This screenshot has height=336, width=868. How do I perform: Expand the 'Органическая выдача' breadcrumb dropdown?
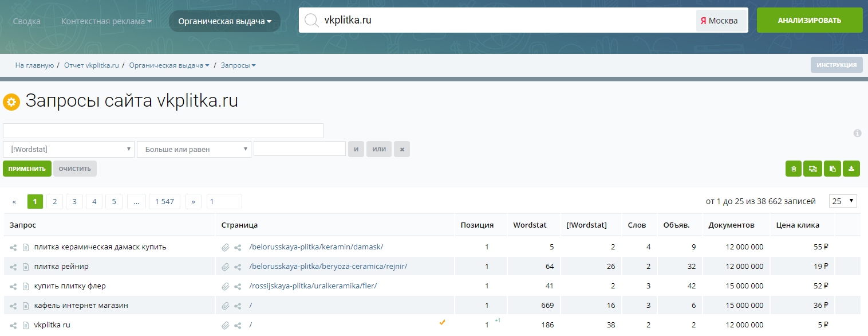point(169,65)
